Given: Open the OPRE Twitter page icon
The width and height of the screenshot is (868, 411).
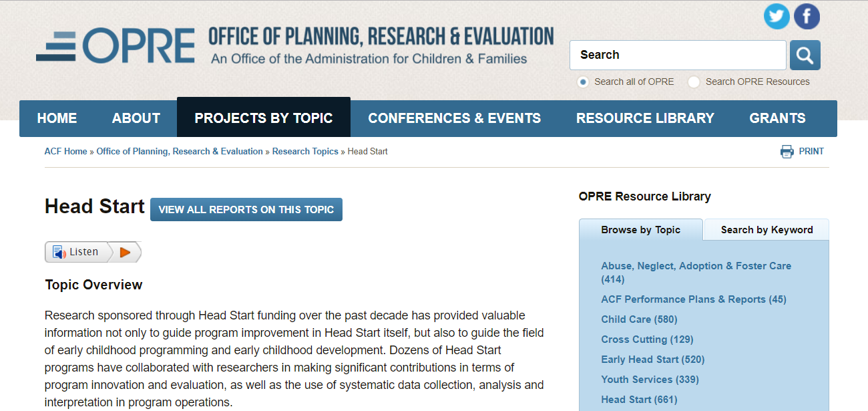Looking at the screenshot, I should click(777, 17).
